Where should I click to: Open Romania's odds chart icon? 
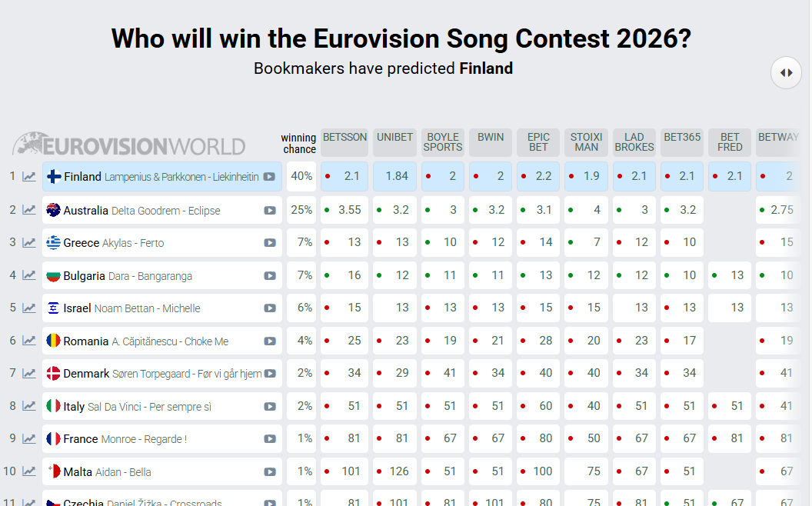coord(29,341)
